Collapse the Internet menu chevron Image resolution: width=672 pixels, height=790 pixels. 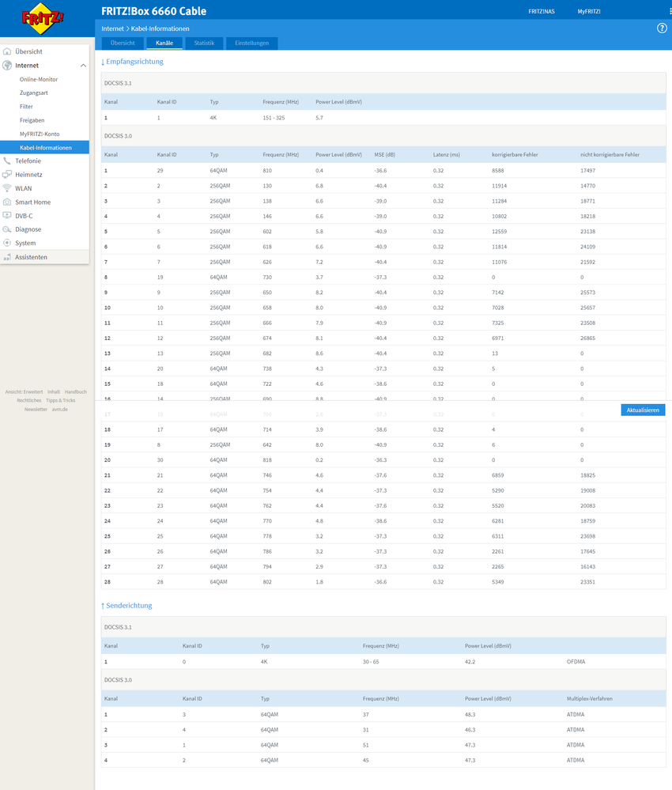pyautogui.click(x=83, y=66)
